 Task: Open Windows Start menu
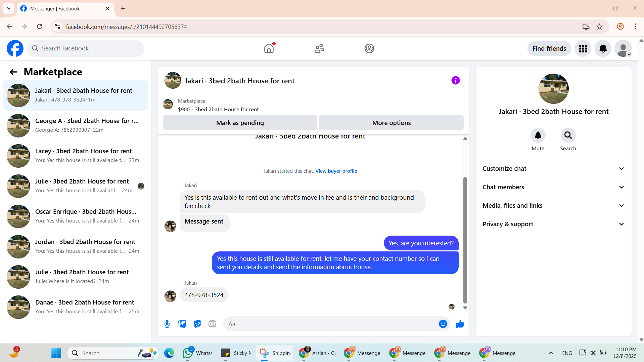[x=56, y=353]
